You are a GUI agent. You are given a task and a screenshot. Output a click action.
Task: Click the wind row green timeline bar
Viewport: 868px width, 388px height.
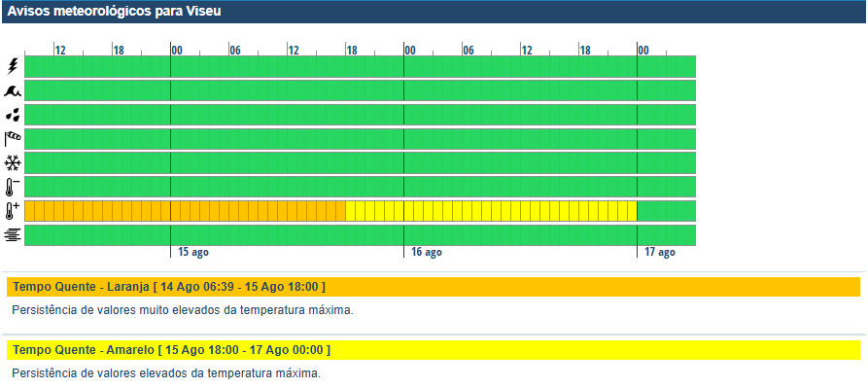pyautogui.click(x=361, y=138)
